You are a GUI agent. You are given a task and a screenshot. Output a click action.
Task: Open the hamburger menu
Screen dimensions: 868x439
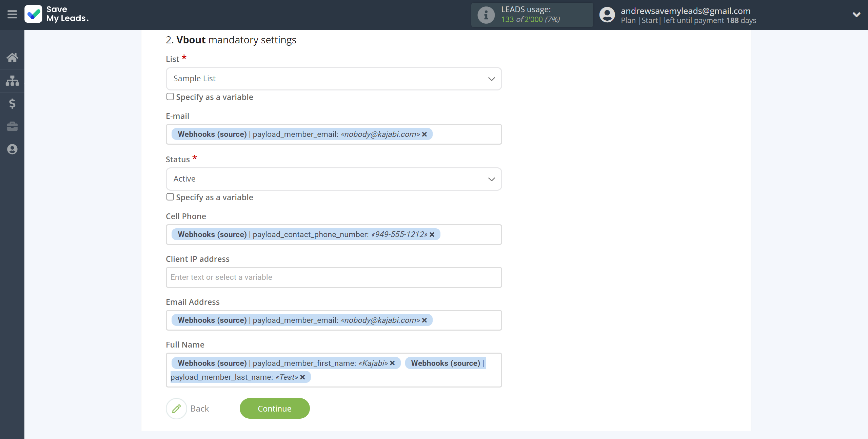pyautogui.click(x=12, y=15)
